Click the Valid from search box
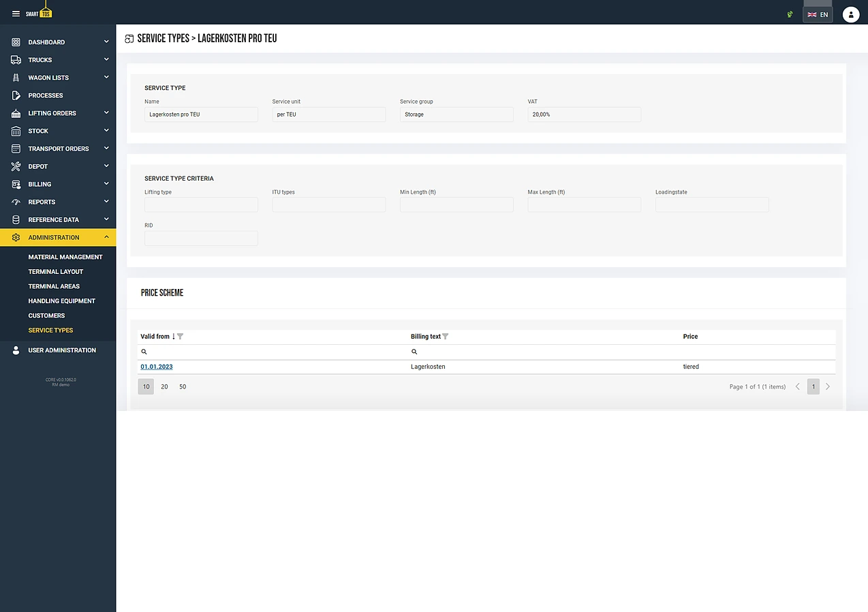This screenshot has width=868, height=612. (x=273, y=352)
